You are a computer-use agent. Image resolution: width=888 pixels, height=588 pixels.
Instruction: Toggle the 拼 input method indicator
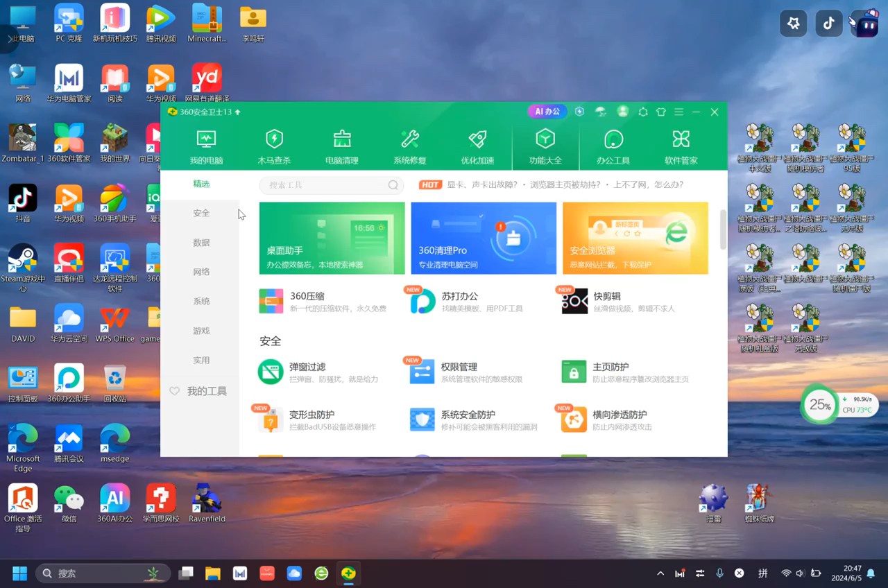point(762,573)
